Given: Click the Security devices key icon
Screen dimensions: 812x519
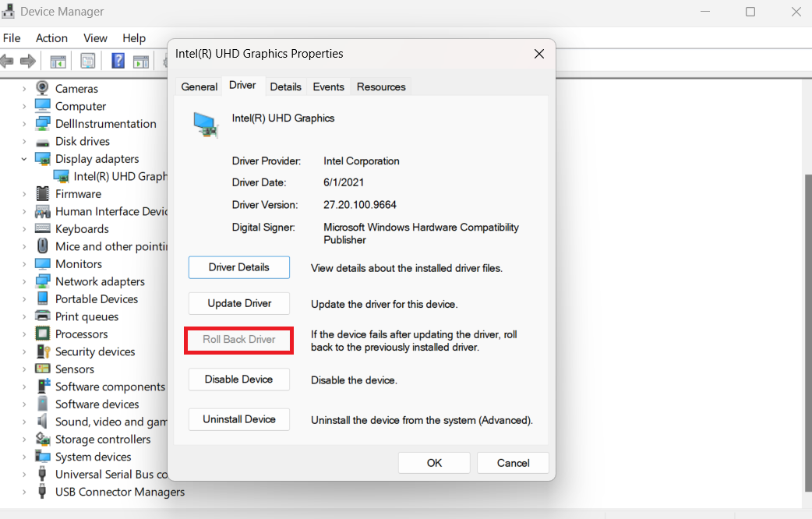Looking at the screenshot, I should point(44,351).
